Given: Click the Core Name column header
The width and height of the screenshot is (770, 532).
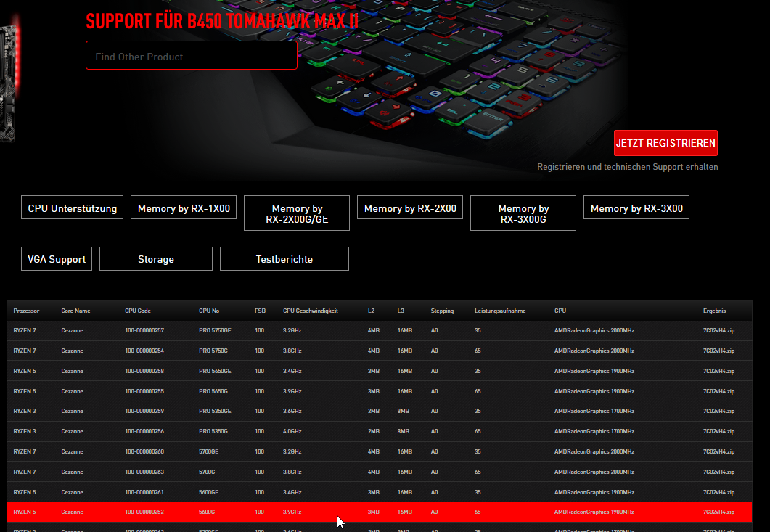Looking at the screenshot, I should tap(75, 311).
